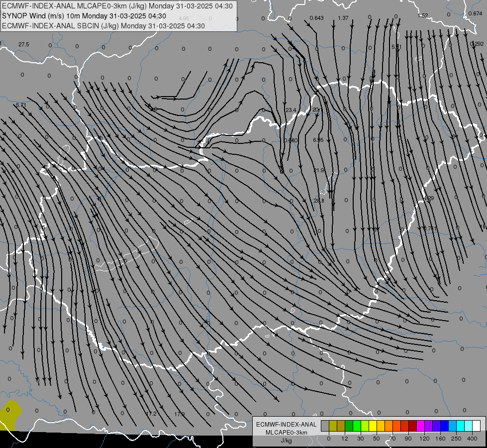Click the legend tick label '12'
The image size is (487, 448).
345,439
